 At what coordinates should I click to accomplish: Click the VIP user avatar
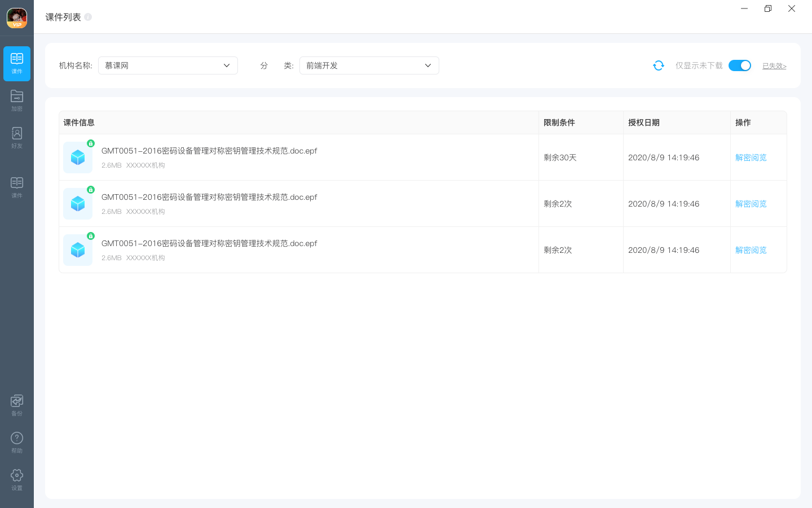[x=17, y=17]
